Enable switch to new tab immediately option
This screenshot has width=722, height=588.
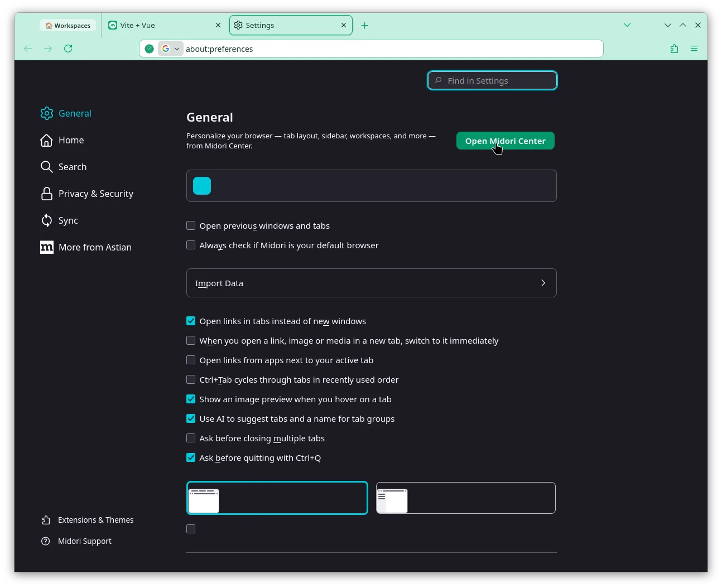coord(191,340)
